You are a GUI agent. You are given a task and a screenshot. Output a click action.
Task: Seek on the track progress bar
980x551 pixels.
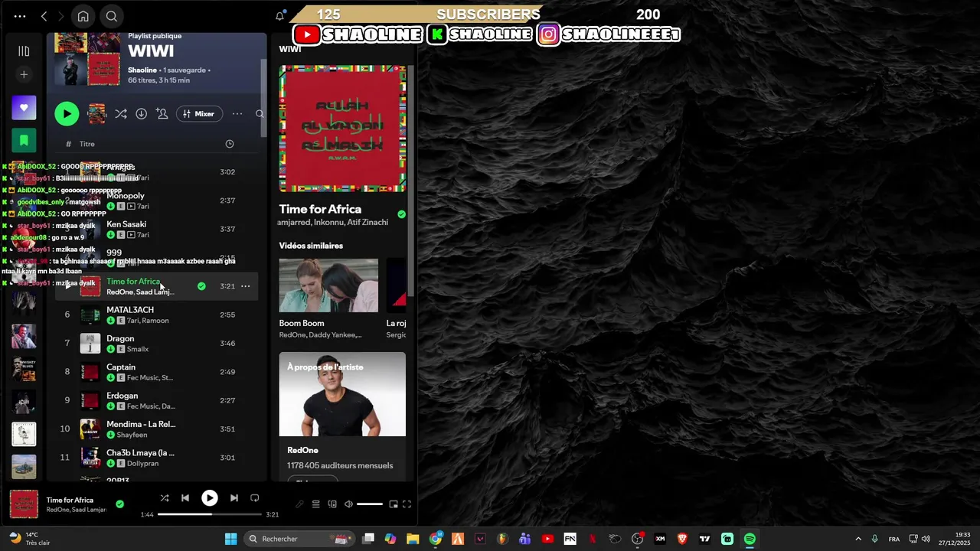[209, 514]
